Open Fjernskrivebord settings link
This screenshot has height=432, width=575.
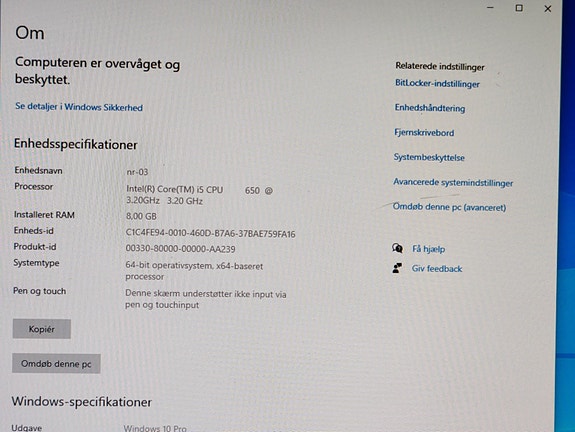pos(424,132)
